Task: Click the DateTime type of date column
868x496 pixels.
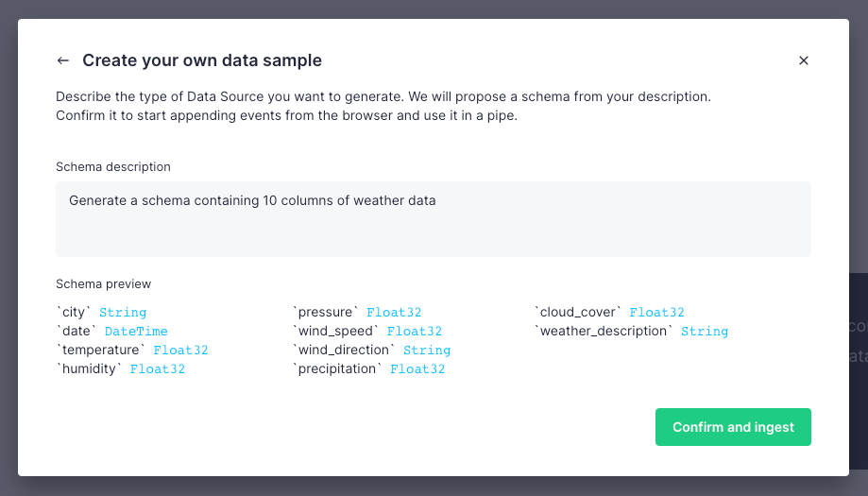Action: point(136,332)
